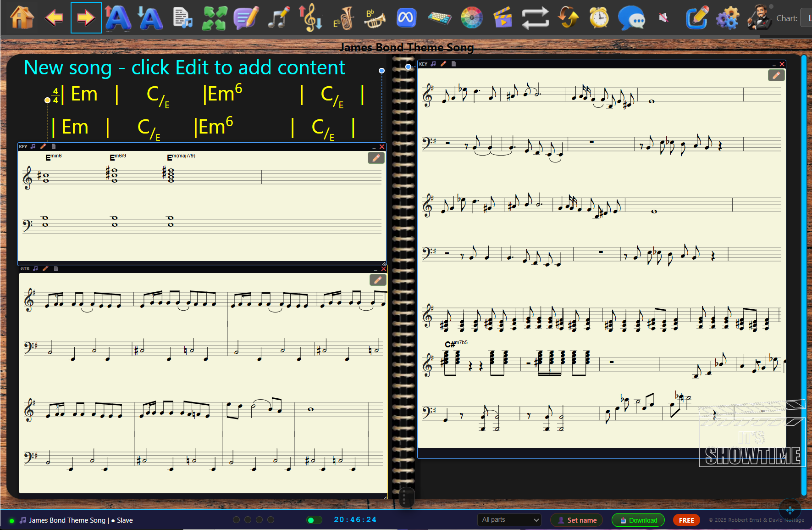Click edit pencil button in Em chords KEY panel

coord(376,158)
